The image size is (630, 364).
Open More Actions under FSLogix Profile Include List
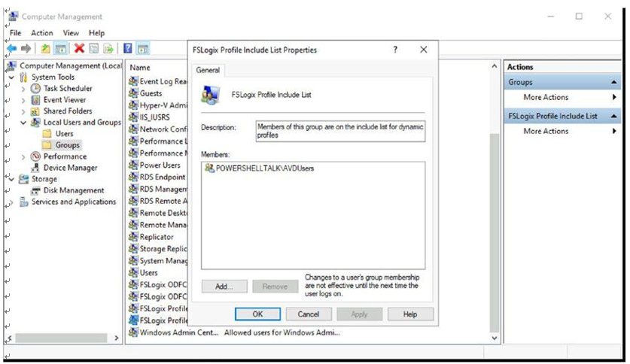pos(546,131)
